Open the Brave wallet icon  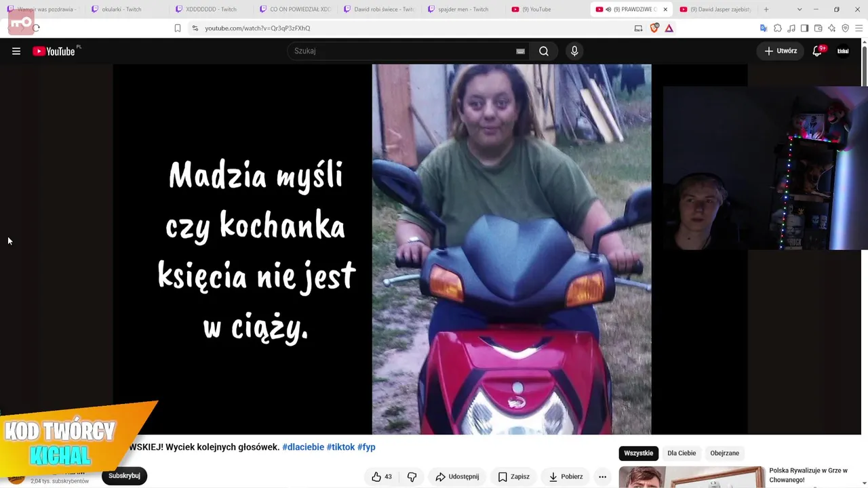pos(818,28)
